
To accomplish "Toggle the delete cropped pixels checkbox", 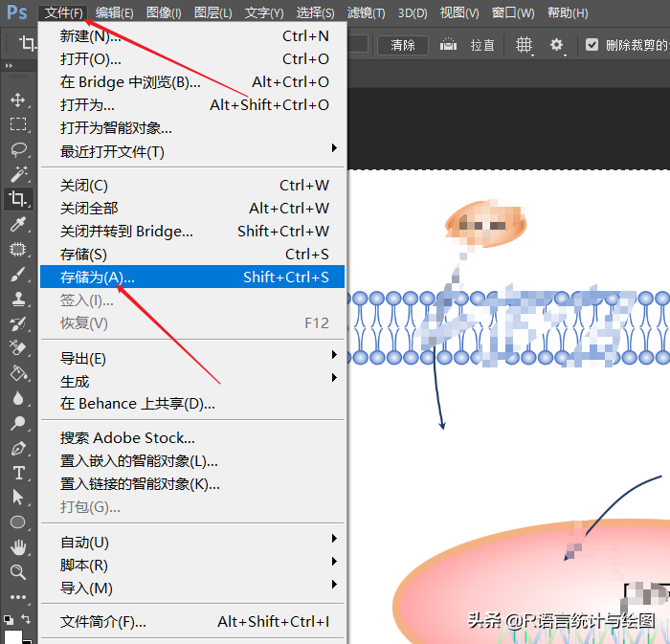I will click(592, 44).
